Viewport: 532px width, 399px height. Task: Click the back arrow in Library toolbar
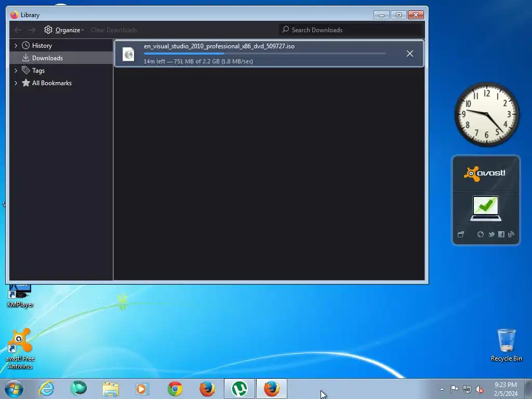[18, 30]
